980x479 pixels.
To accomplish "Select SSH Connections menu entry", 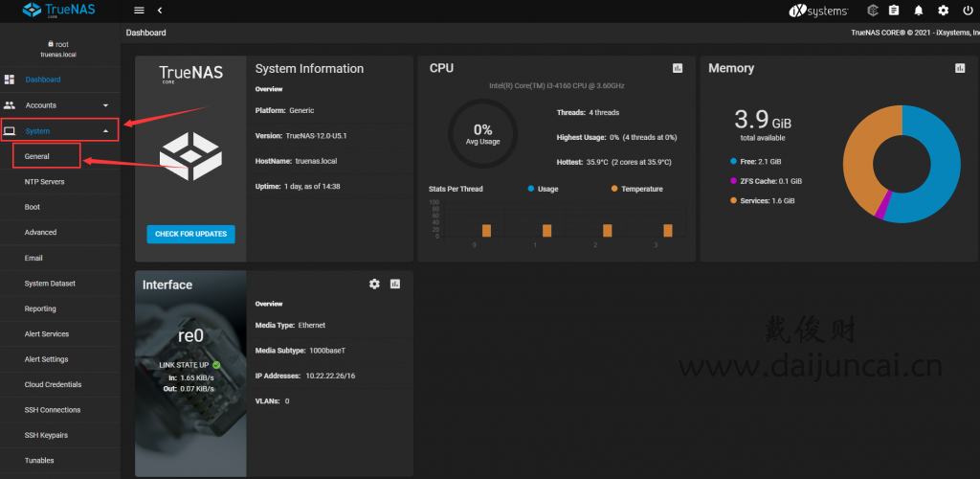I will (x=60, y=410).
